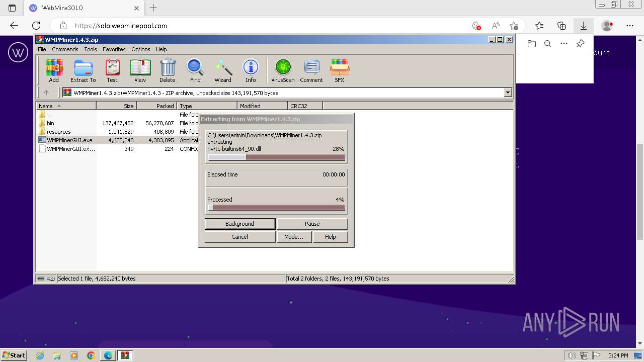Search downloads in the downloads panel
Screen dimensions: 644x362
[x=548, y=44]
